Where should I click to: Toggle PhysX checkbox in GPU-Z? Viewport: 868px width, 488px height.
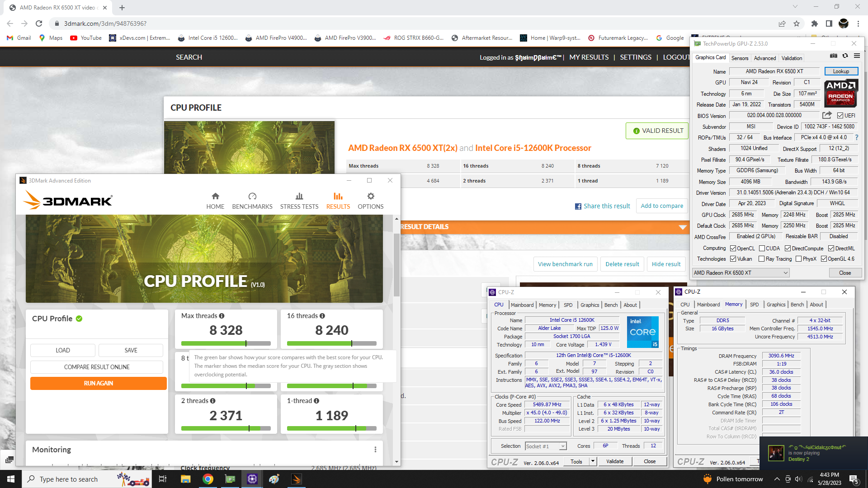click(x=799, y=259)
